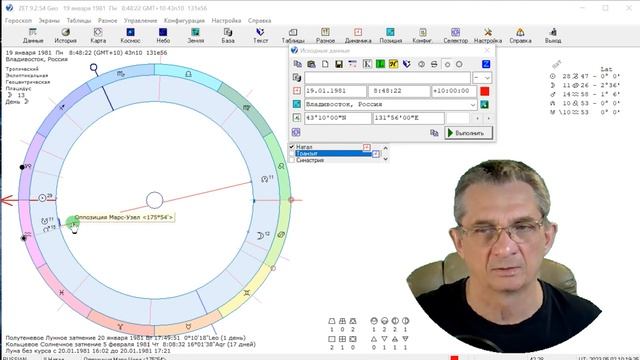Click the latitude field 43°10'00"N
This screenshot has height=360, width=640.
338,118
